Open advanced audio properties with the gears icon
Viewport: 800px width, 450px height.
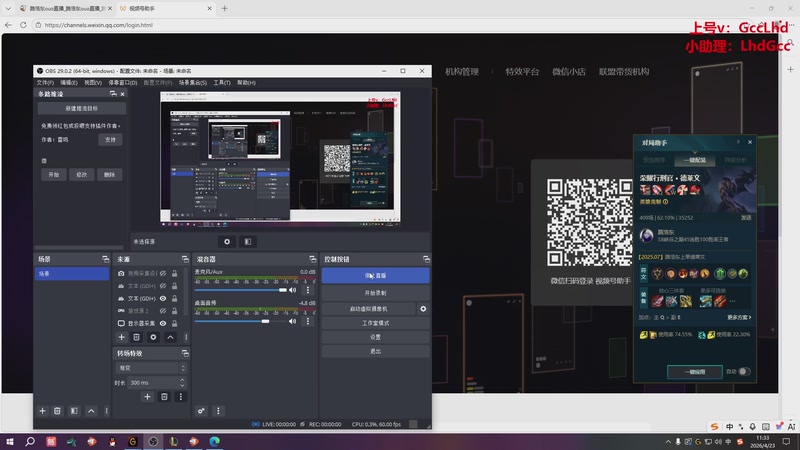[x=201, y=411]
